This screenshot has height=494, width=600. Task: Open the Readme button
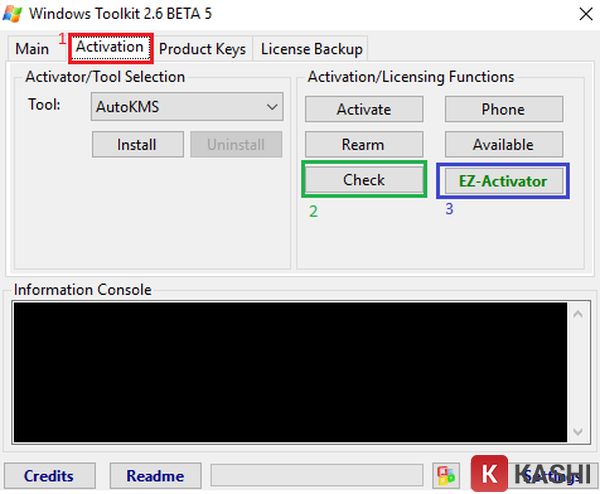[155, 476]
